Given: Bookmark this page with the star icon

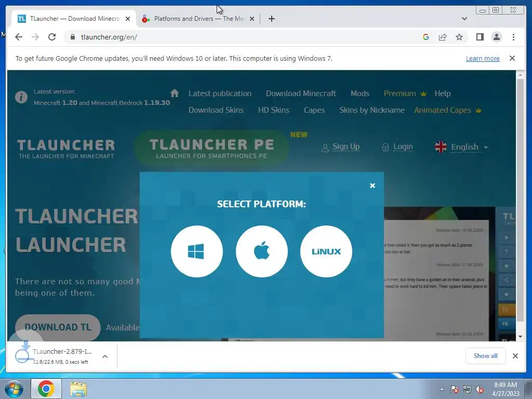Looking at the screenshot, I should (459, 37).
